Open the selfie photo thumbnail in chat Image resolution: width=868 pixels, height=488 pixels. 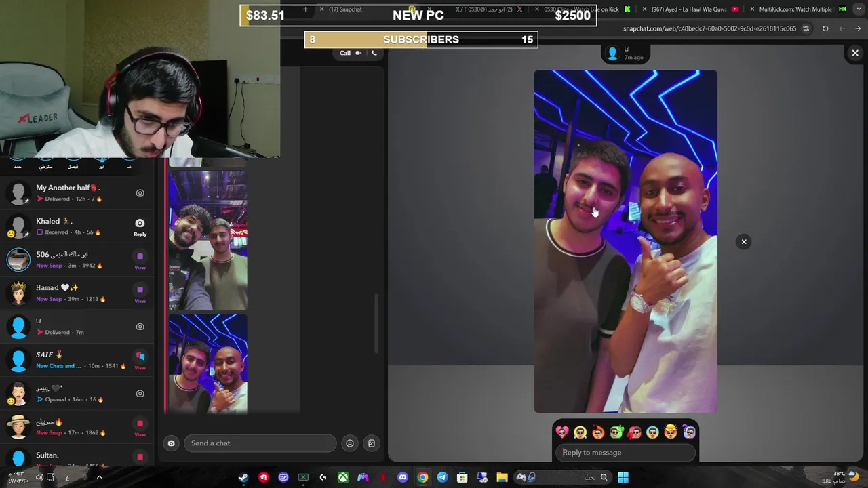click(x=208, y=241)
